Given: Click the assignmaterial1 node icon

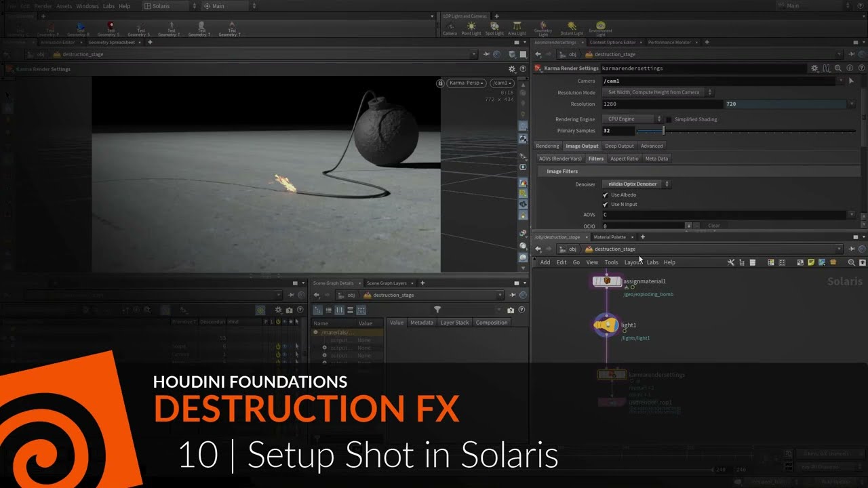Looking at the screenshot, I should click(x=607, y=281).
